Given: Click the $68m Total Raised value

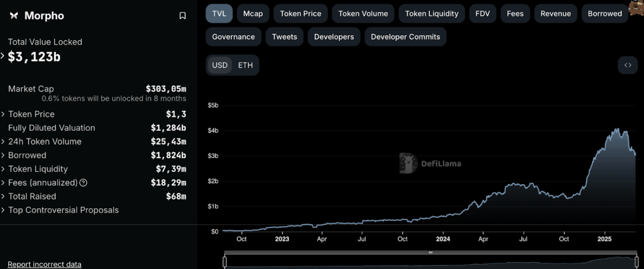Looking at the screenshot, I should coord(176,196).
